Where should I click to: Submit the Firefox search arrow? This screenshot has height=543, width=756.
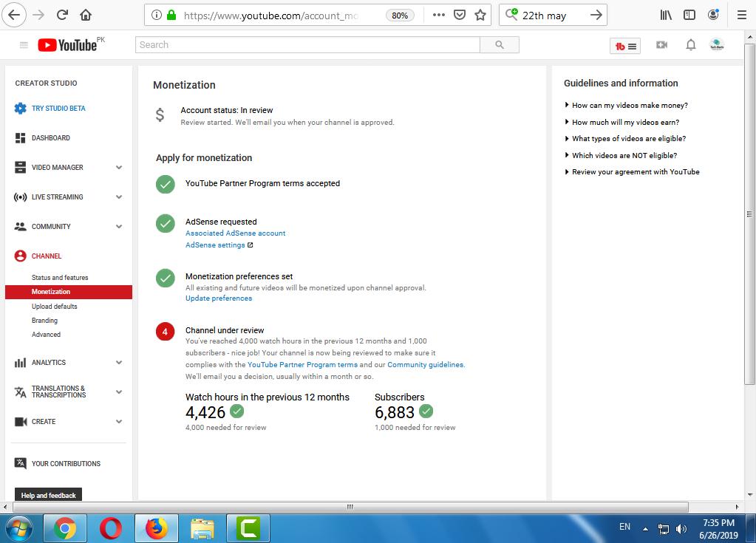(x=596, y=15)
